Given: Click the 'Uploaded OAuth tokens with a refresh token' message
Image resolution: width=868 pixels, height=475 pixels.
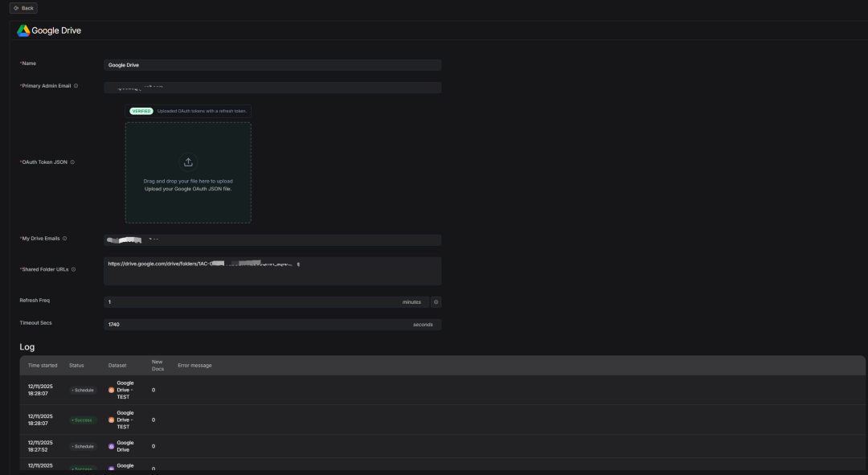Looking at the screenshot, I should 202,111.
